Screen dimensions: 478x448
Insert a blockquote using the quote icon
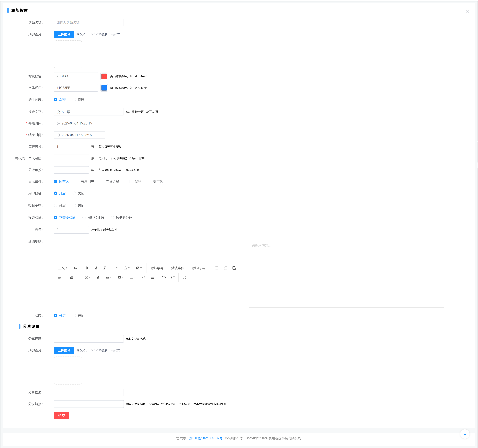tap(76, 268)
